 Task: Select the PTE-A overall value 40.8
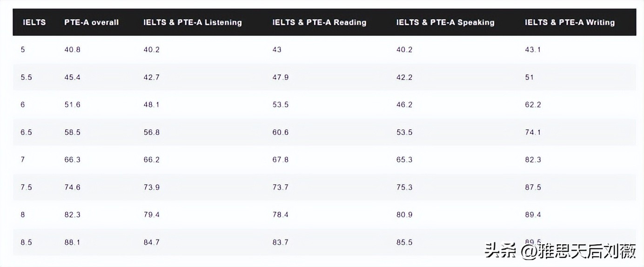[72, 50]
